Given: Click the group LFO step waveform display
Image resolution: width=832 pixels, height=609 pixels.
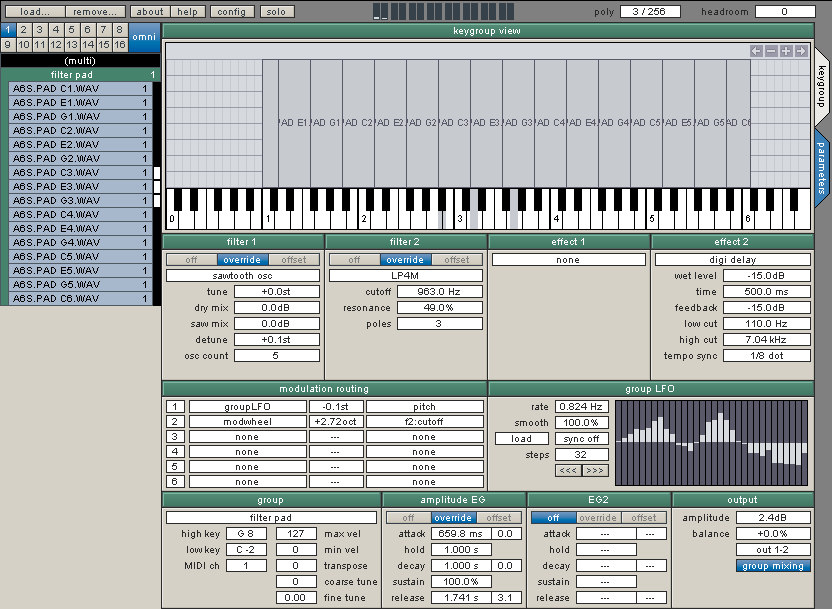Looking at the screenshot, I should pyautogui.click(x=711, y=444).
